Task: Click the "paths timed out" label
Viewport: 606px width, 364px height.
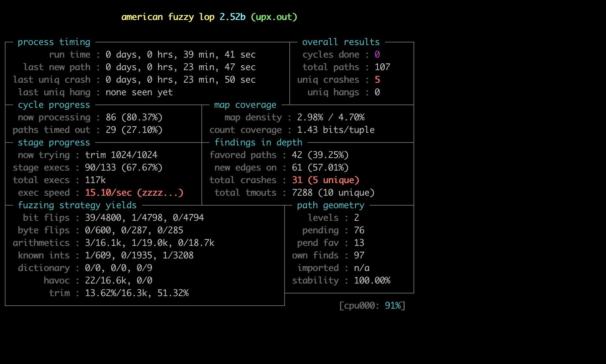Action: pos(51,130)
